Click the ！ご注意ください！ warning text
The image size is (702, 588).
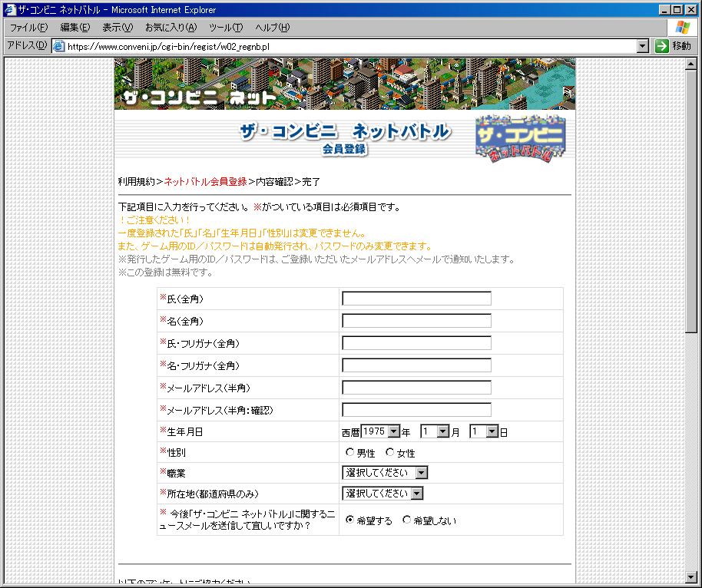[155, 220]
